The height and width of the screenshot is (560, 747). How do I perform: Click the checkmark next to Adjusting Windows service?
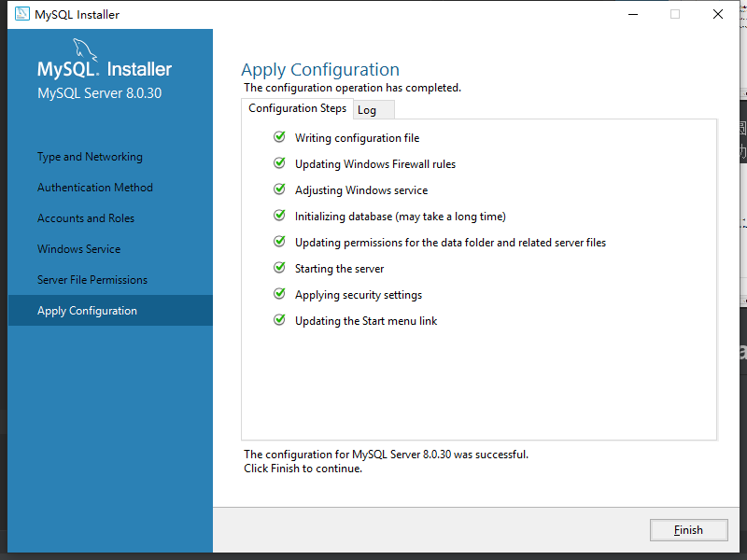click(x=279, y=189)
